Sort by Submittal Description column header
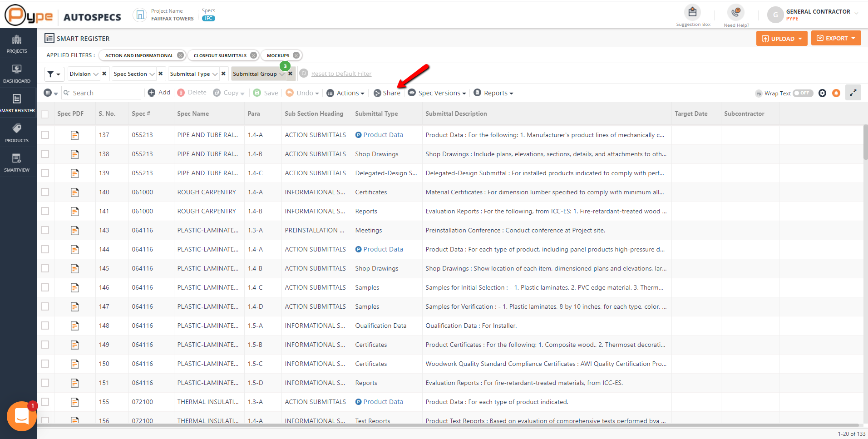The width and height of the screenshot is (868, 439). click(x=456, y=114)
